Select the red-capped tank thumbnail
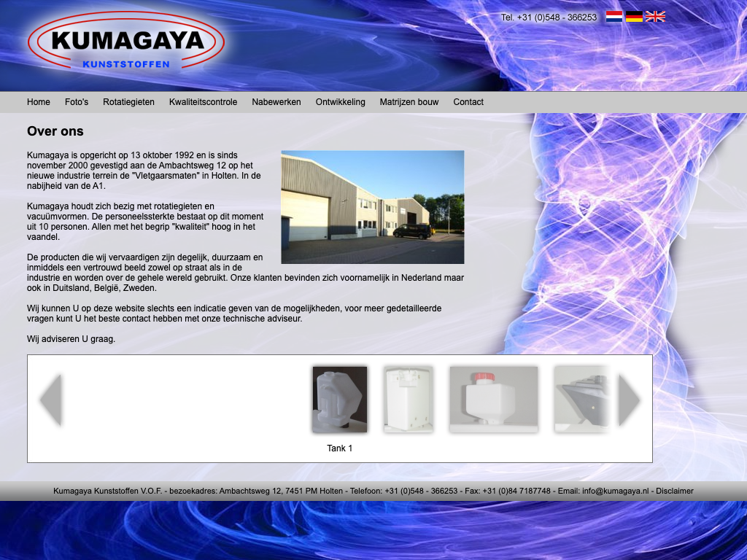747x560 pixels. point(494,400)
